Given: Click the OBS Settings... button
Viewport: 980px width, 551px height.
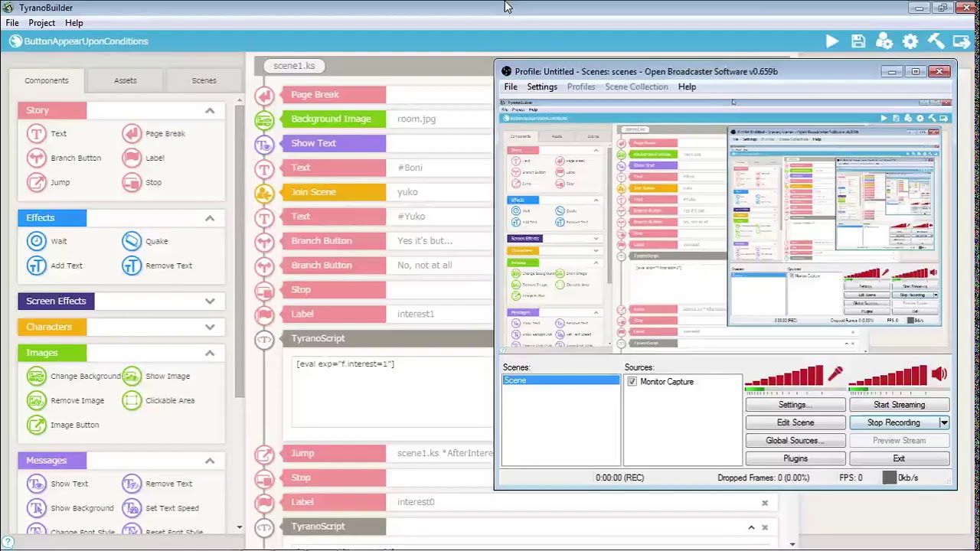Looking at the screenshot, I should [795, 405].
